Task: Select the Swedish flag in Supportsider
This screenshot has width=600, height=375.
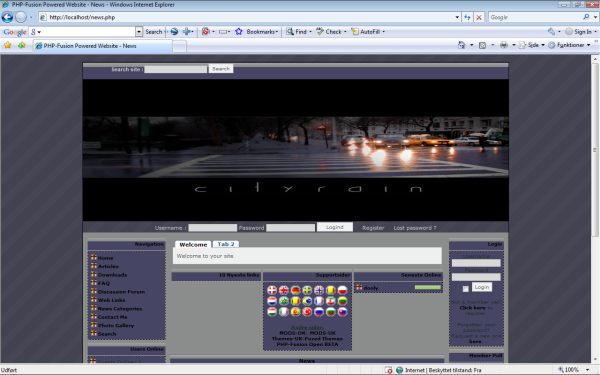Action: click(307, 290)
